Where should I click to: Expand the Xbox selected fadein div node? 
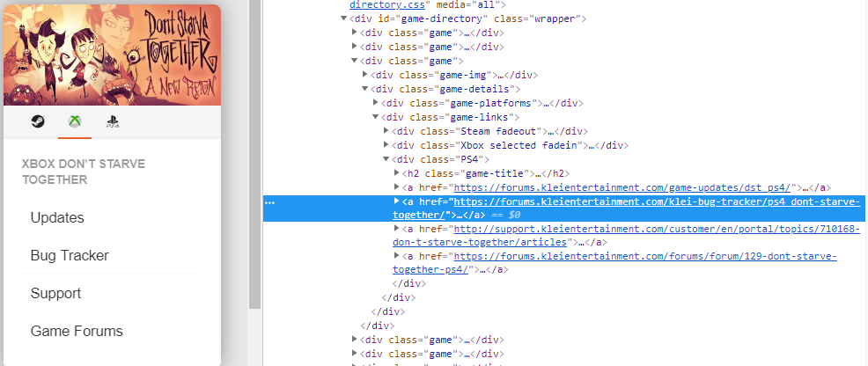(x=386, y=145)
